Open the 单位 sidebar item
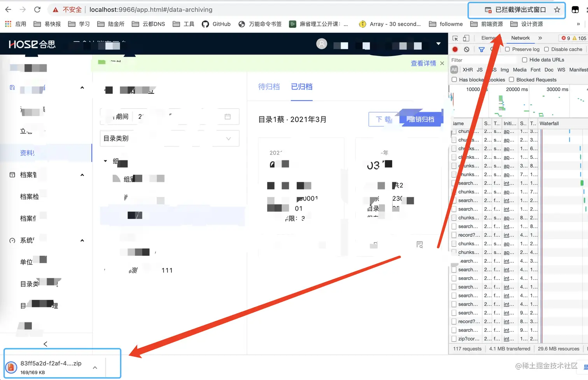This screenshot has height=380, width=588. pyautogui.click(x=26, y=262)
